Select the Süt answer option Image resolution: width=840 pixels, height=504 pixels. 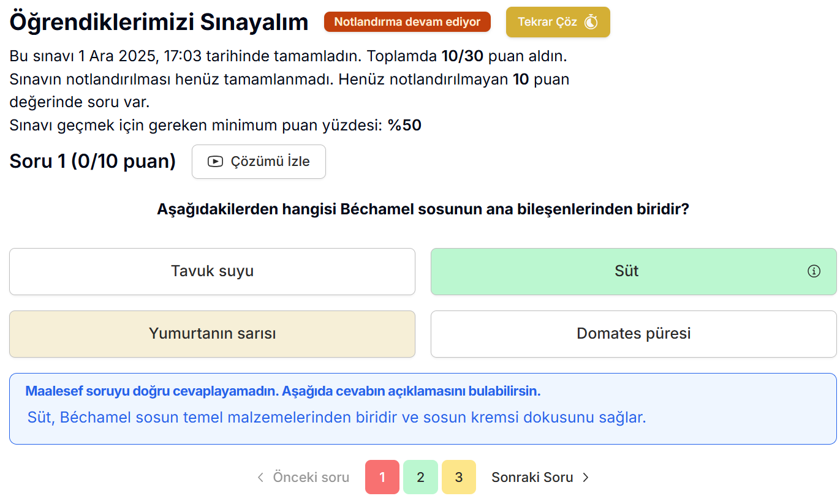click(626, 271)
